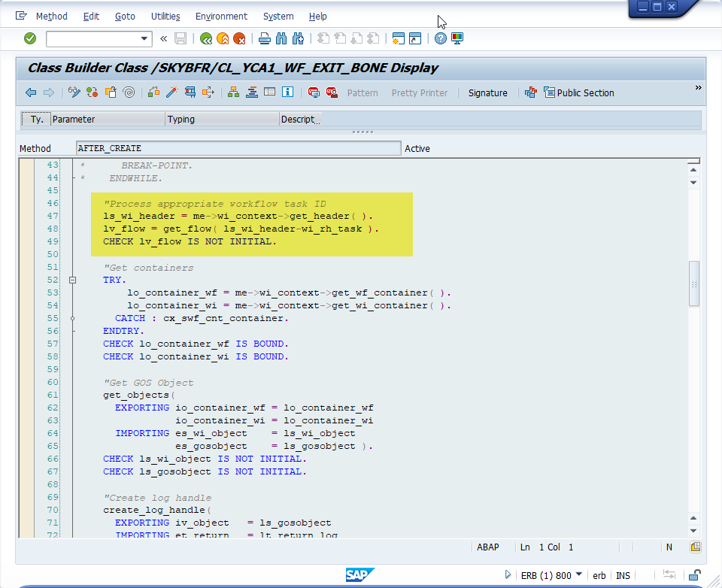The width and height of the screenshot is (722, 588).
Task: Open the Environment menu
Action: (x=221, y=17)
